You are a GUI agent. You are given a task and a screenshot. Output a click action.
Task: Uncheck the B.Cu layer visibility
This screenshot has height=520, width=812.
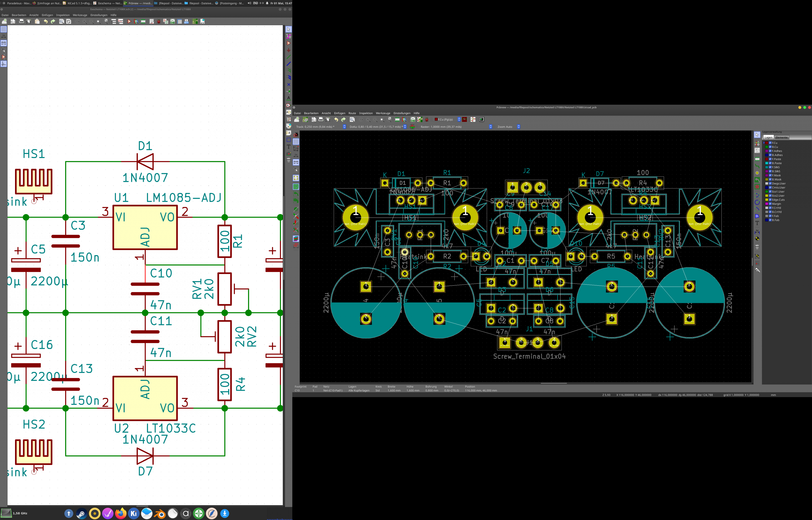tap(770, 147)
